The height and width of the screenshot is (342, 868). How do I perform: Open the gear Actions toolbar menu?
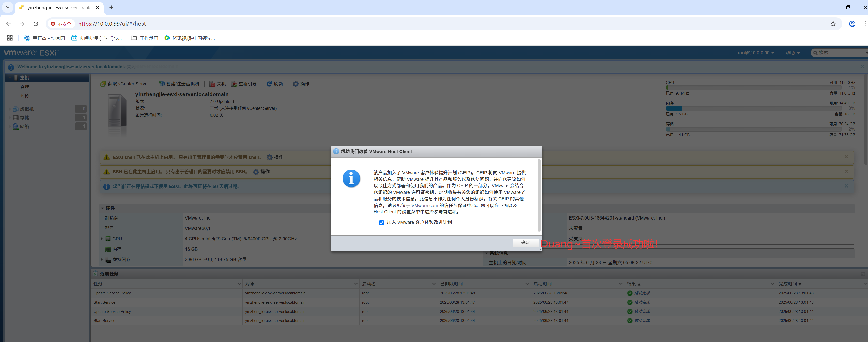click(296, 84)
